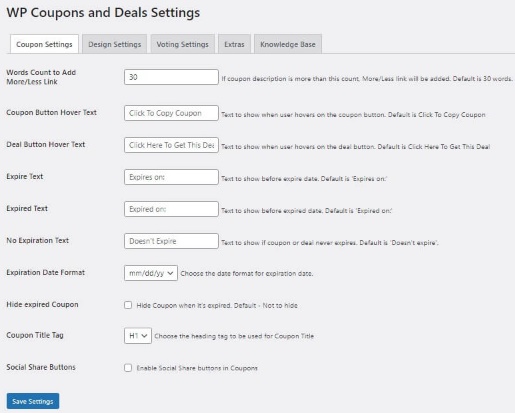
Task: Enable the Social Share Buttons checkbox
Action: tap(128, 368)
